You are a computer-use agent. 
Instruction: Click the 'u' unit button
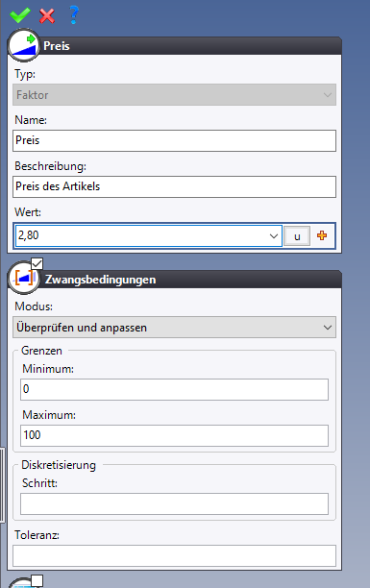click(x=297, y=236)
